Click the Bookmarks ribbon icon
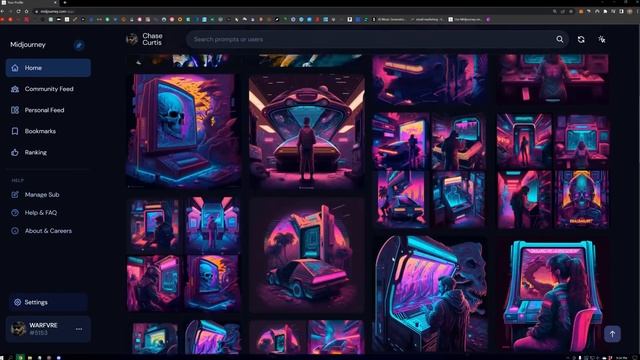The width and height of the screenshot is (640, 360). pyautogui.click(x=15, y=131)
